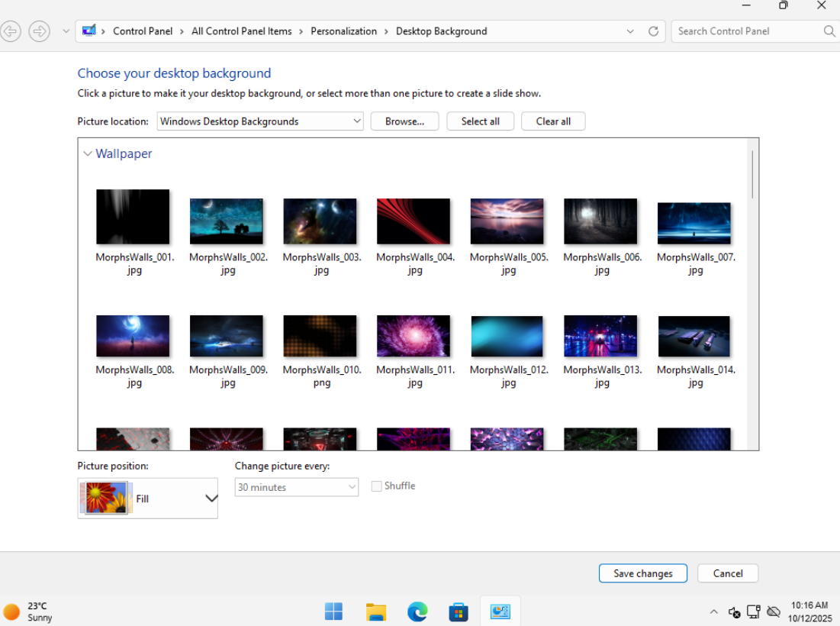Go to Personalization in breadcrumb
Viewport: 840px width, 626px height.
click(343, 31)
